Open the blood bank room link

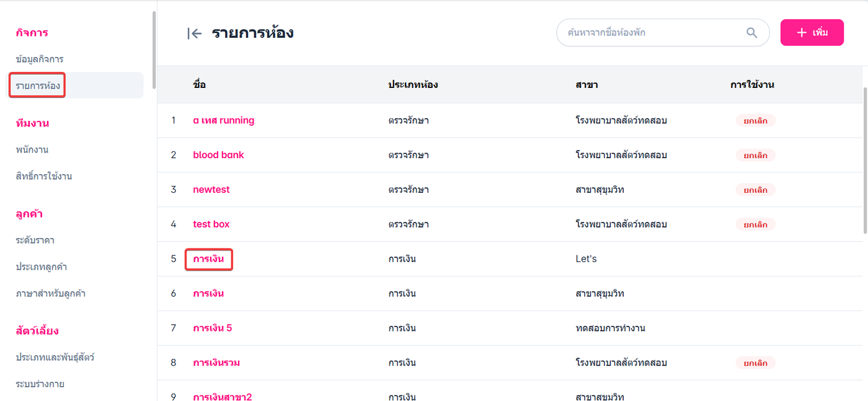coord(218,155)
